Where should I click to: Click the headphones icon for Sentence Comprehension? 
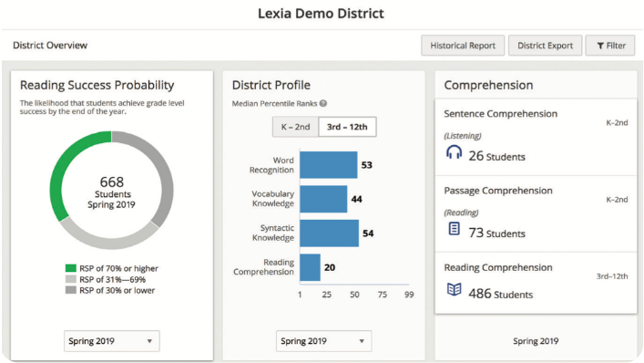[454, 152]
